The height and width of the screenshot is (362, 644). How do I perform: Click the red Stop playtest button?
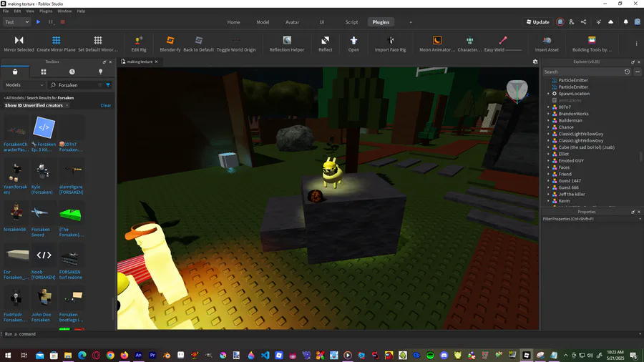pos(62,22)
